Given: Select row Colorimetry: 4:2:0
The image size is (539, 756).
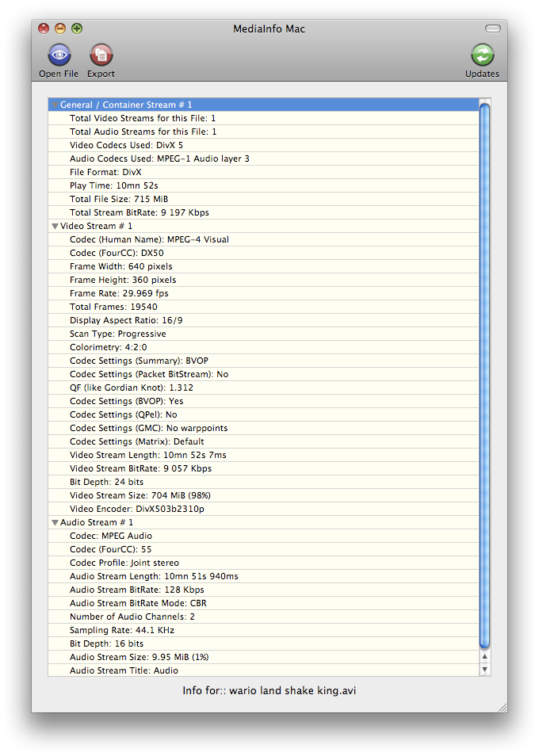Looking at the screenshot, I should (263, 348).
